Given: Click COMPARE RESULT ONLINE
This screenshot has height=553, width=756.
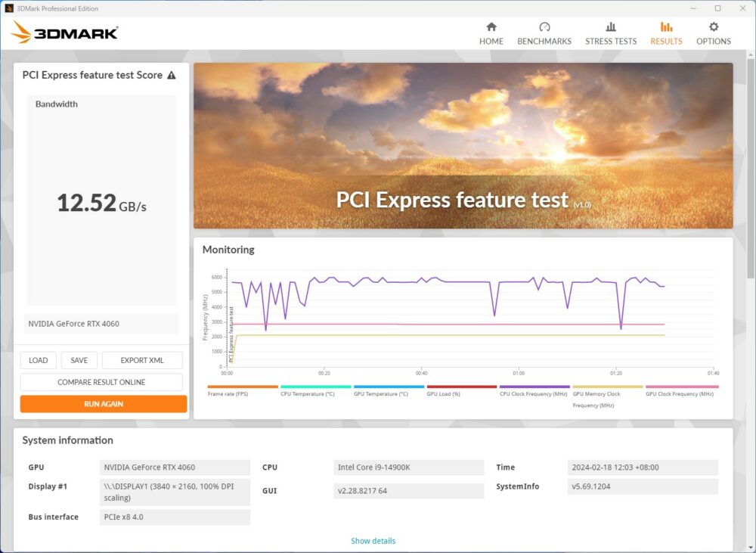Looking at the screenshot, I should point(101,382).
